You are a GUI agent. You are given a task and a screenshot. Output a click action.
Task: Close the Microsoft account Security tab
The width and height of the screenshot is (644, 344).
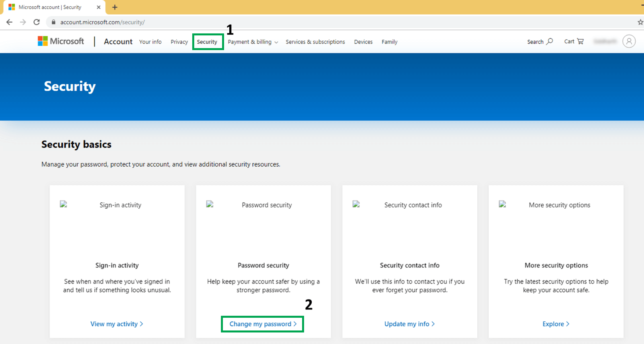(x=99, y=7)
